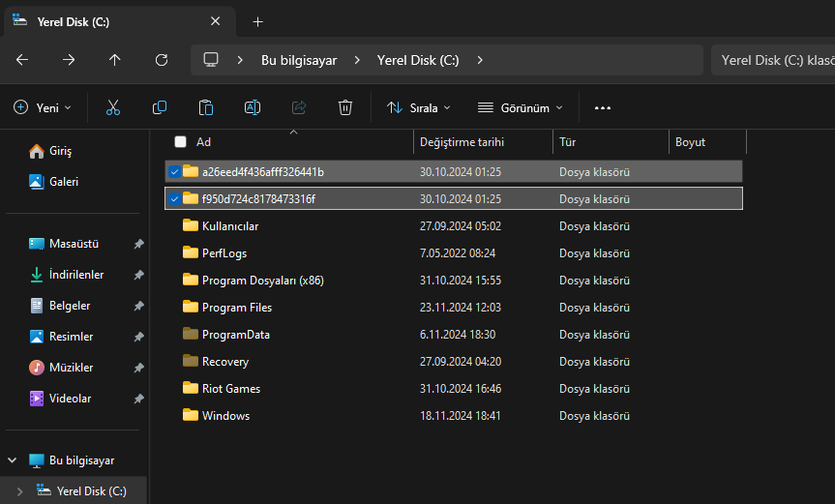Click the Refresh button in navigation bar
The width and height of the screenshot is (835, 504).
coord(162,60)
